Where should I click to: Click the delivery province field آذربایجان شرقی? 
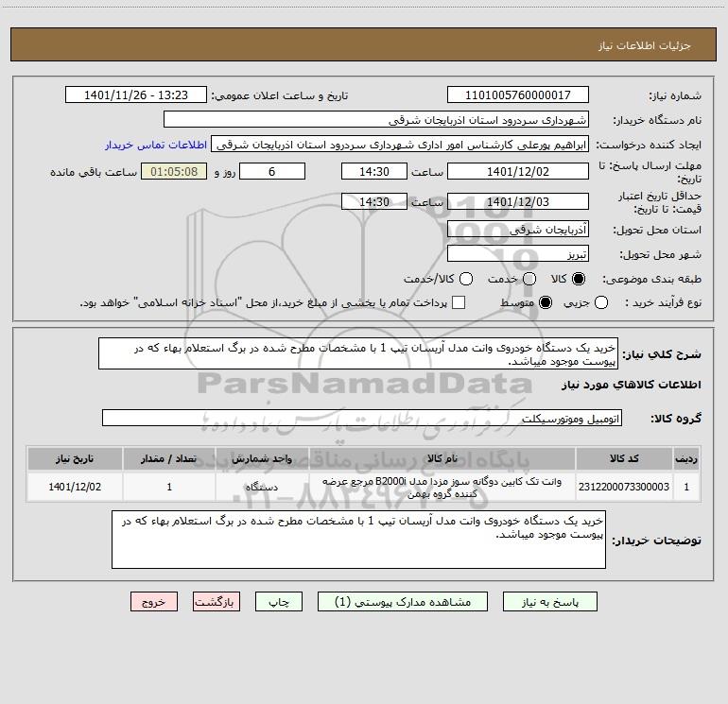click(518, 230)
